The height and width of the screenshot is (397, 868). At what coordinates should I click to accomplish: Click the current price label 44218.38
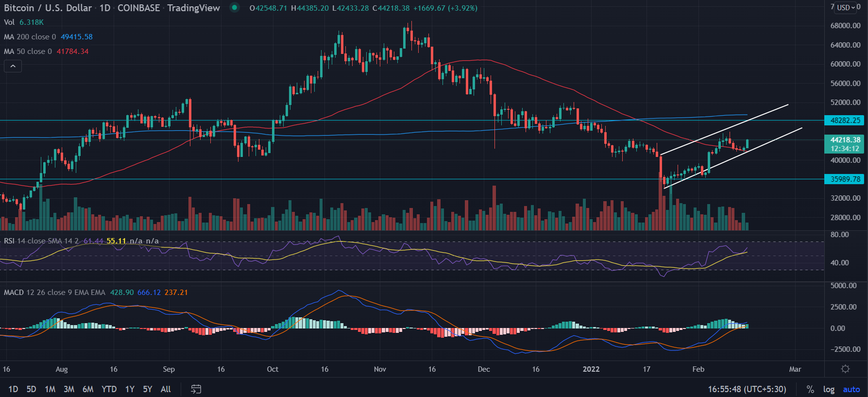tap(845, 140)
